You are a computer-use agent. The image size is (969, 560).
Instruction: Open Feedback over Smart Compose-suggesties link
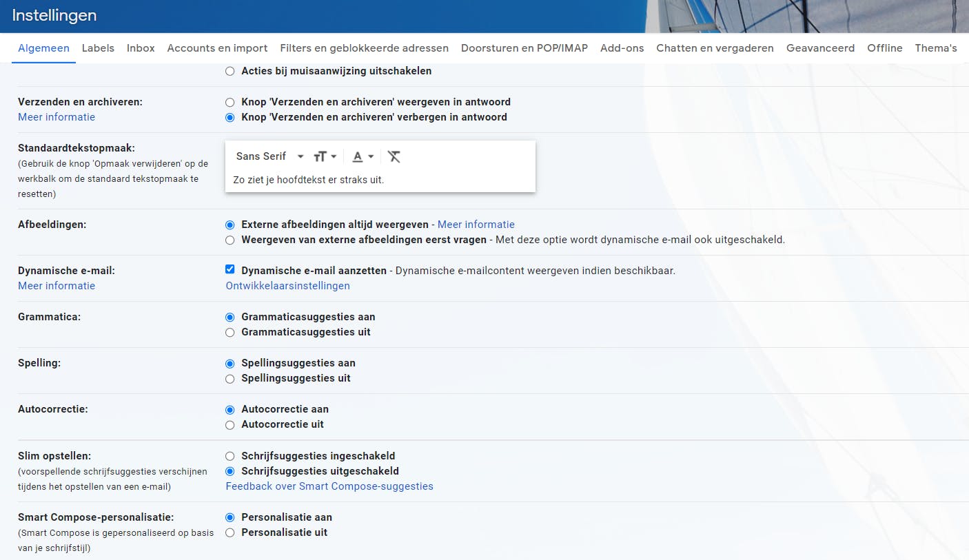coord(329,486)
